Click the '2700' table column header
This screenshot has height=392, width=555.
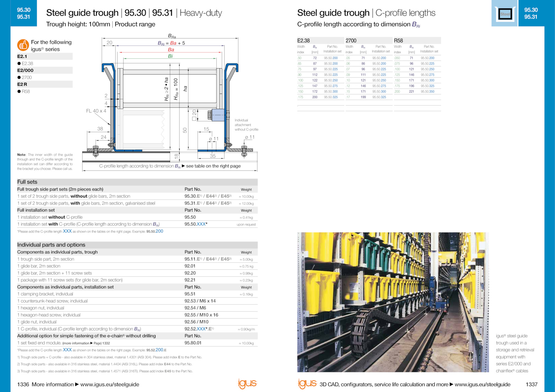(x=369, y=41)
